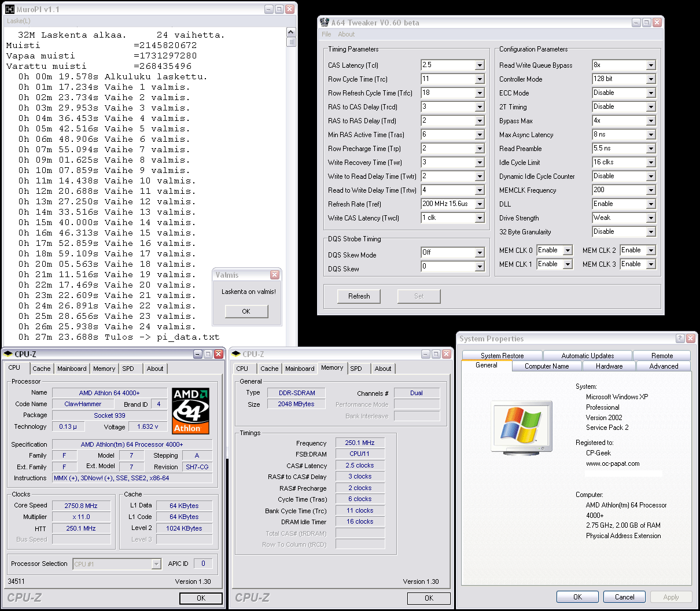
Task: Expand the Refresh Rate (Tref) dropdown
Action: tap(480, 204)
